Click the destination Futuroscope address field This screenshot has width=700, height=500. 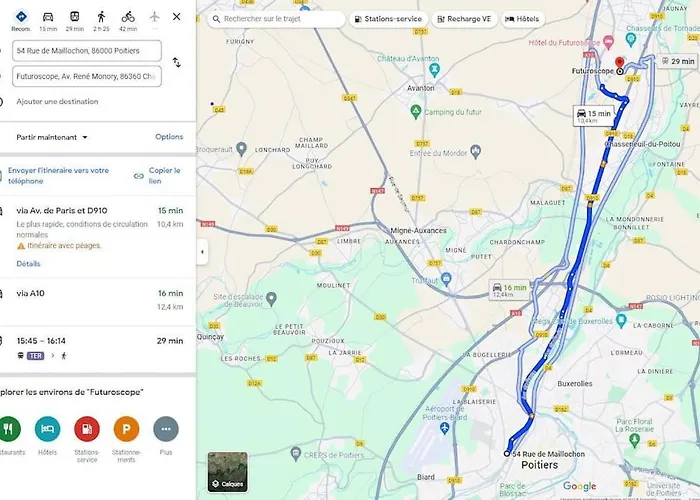click(87, 76)
